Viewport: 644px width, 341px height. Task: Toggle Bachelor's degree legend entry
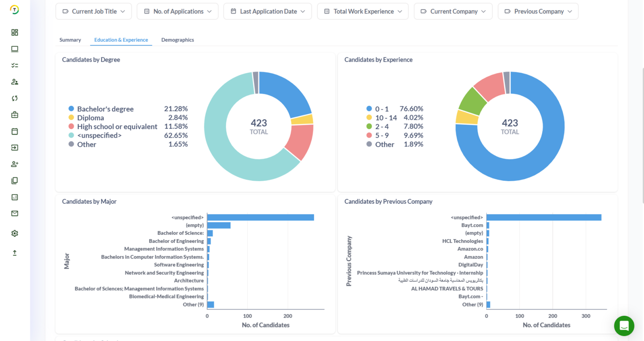105,109
